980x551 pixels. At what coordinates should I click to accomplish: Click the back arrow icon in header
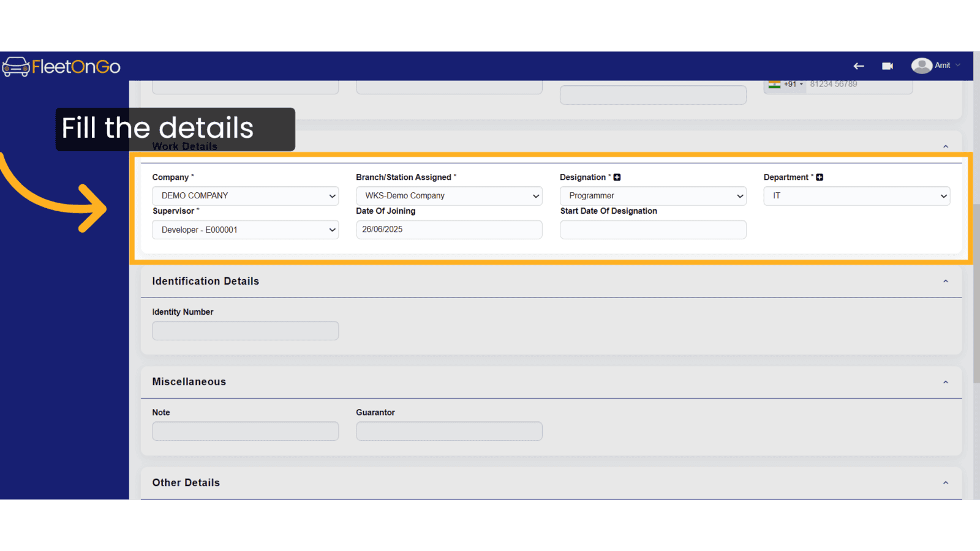click(x=859, y=66)
